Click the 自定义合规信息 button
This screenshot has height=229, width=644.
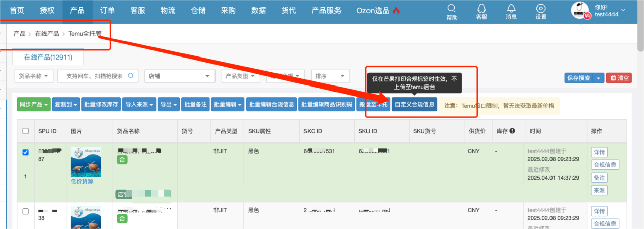click(414, 104)
